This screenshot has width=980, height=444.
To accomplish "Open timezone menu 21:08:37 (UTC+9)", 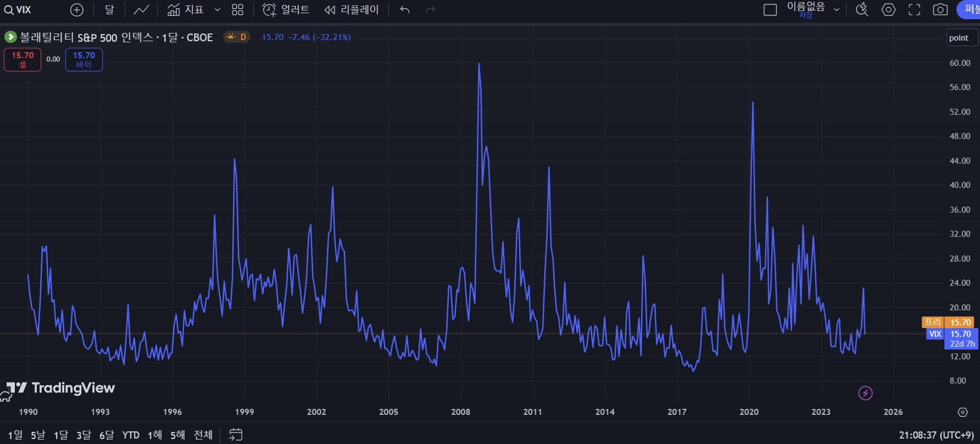I will coord(936,435).
